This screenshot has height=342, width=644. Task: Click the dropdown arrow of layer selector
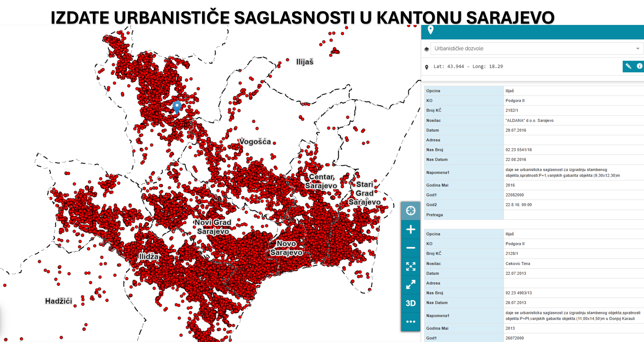click(x=638, y=49)
